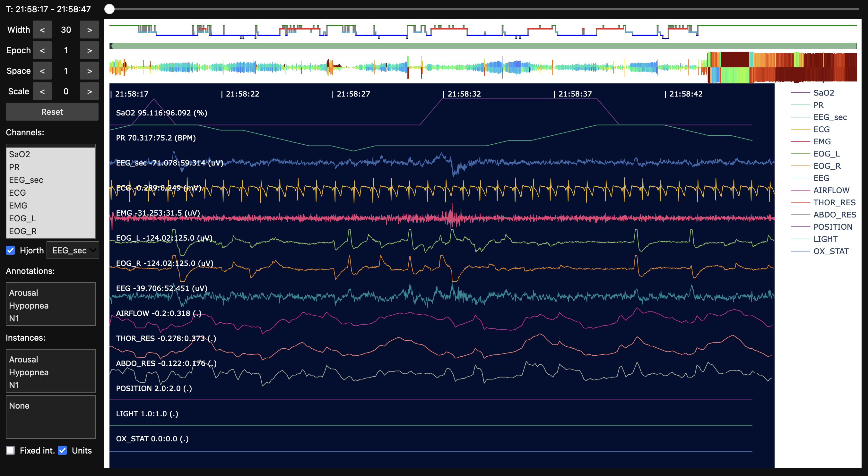Uncheck the Units checkbox
The image size is (868, 476).
pyautogui.click(x=62, y=450)
